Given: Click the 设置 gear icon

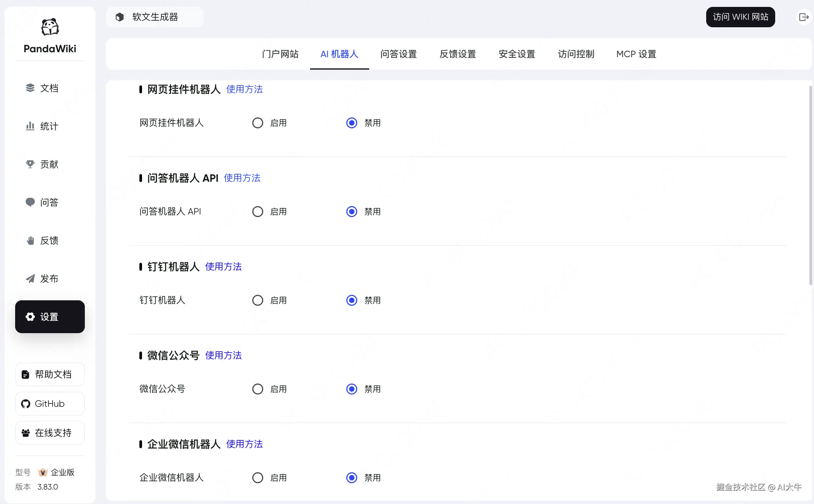Looking at the screenshot, I should pyautogui.click(x=30, y=317).
